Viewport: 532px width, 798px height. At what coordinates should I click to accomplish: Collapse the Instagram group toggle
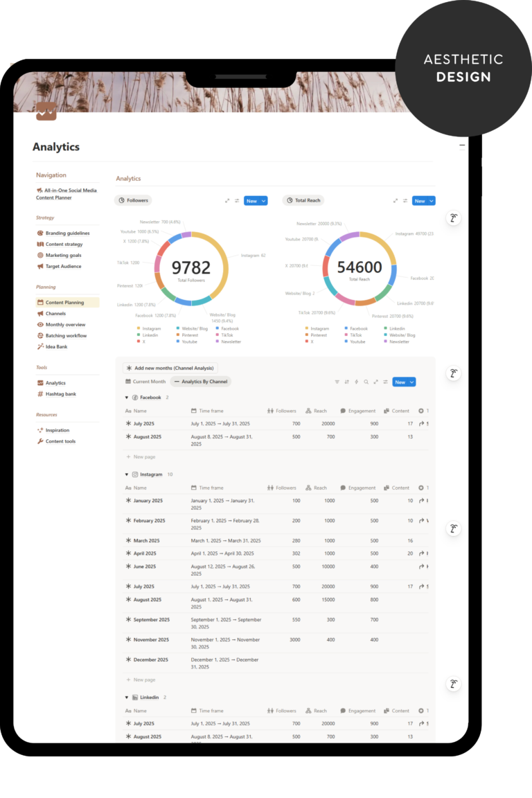[127, 475]
